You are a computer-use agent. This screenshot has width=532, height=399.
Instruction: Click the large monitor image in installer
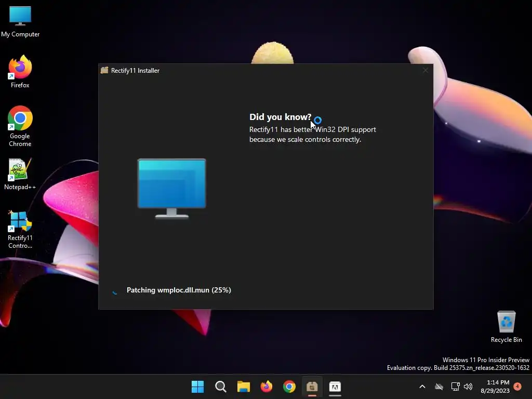coord(171,189)
